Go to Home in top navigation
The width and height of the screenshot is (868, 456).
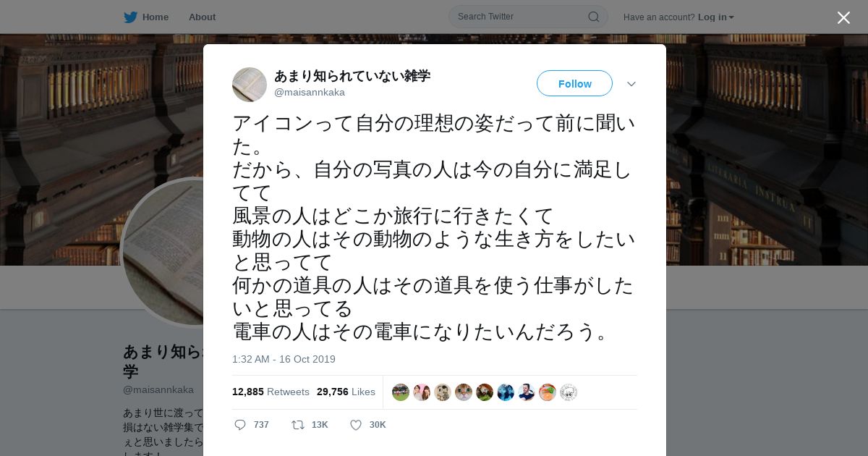coord(155,17)
